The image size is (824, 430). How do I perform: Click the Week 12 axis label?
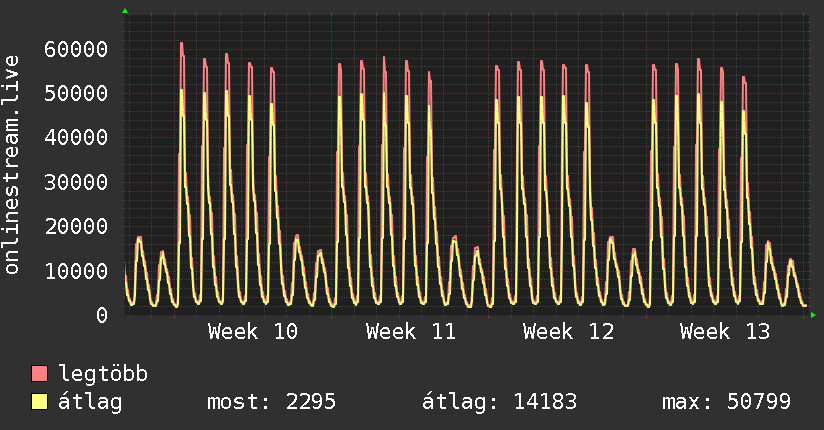[x=568, y=332]
